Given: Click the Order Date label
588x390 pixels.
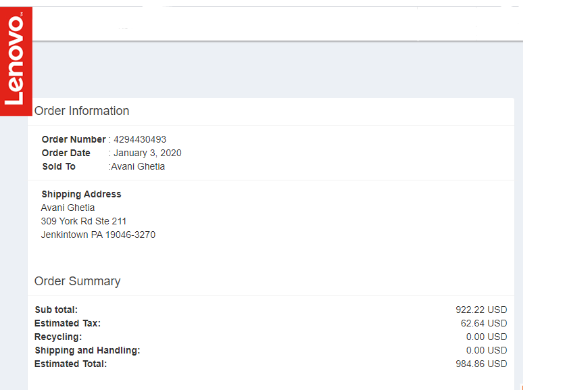Looking at the screenshot, I should pyautogui.click(x=66, y=153).
